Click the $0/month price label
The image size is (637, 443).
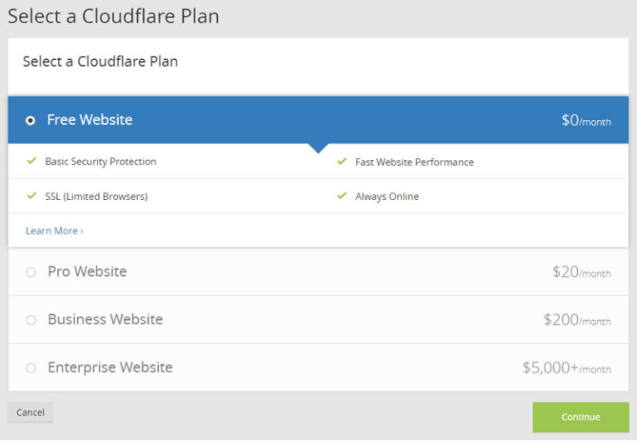pyautogui.click(x=586, y=120)
